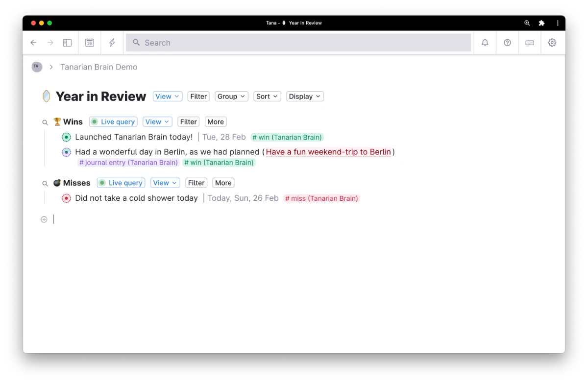Open the lightning bolt quick-add icon
Viewport: 588px width, 383px height.
112,43
